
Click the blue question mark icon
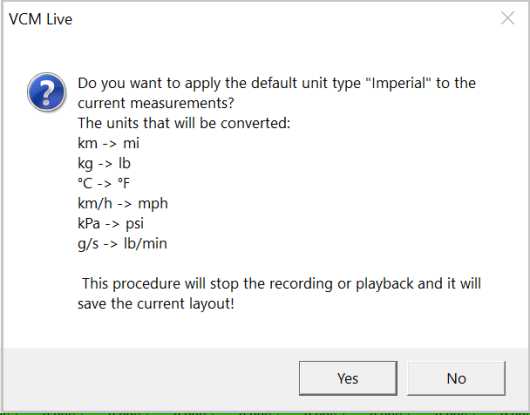[x=46, y=92]
